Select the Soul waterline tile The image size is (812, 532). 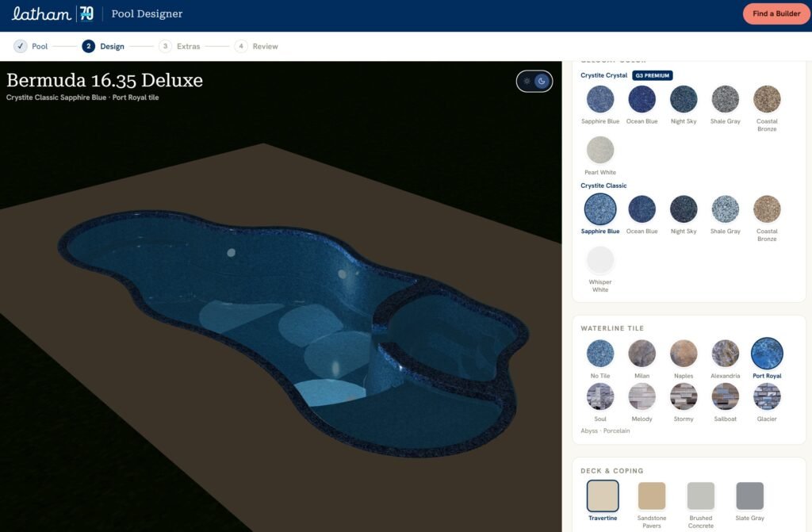click(x=600, y=396)
